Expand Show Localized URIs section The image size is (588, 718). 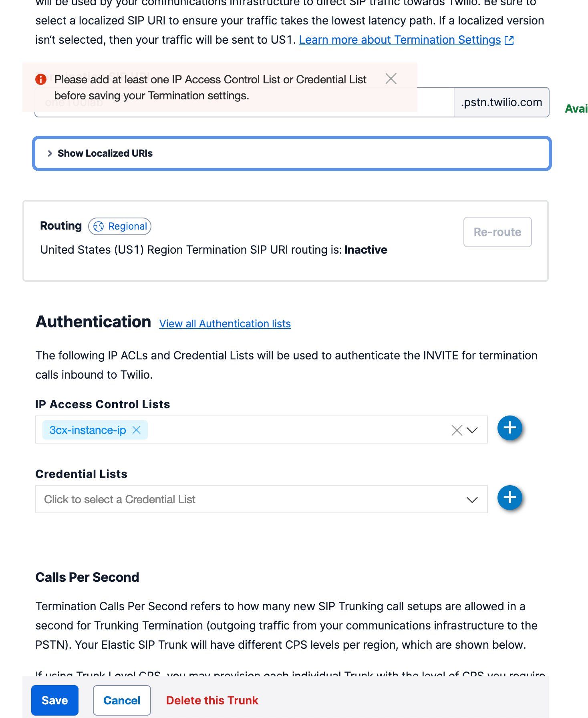point(105,153)
